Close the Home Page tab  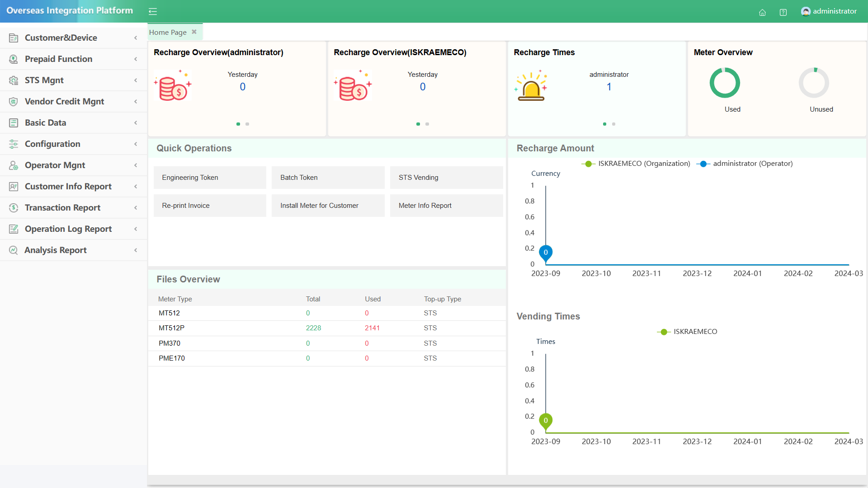(194, 32)
